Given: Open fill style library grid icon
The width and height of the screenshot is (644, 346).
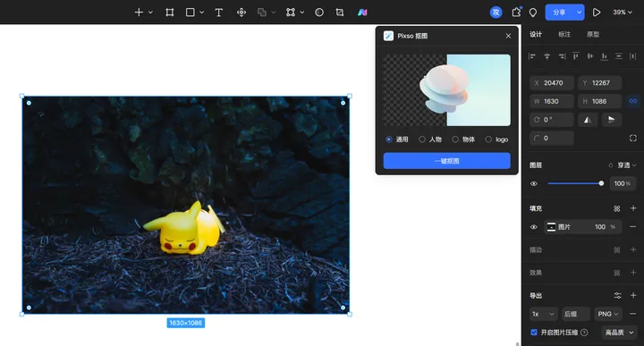Looking at the screenshot, I should (x=617, y=209).
